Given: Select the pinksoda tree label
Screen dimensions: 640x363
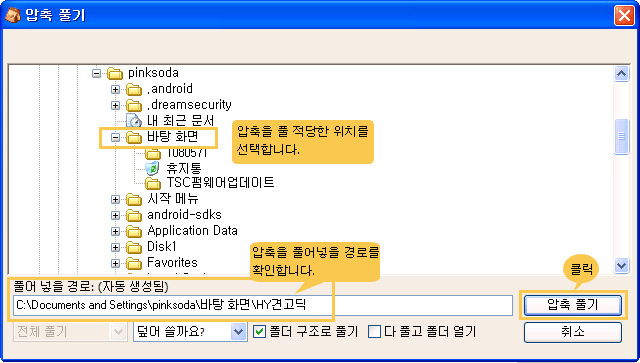Looking at the screenshot, I should point(153,73).
